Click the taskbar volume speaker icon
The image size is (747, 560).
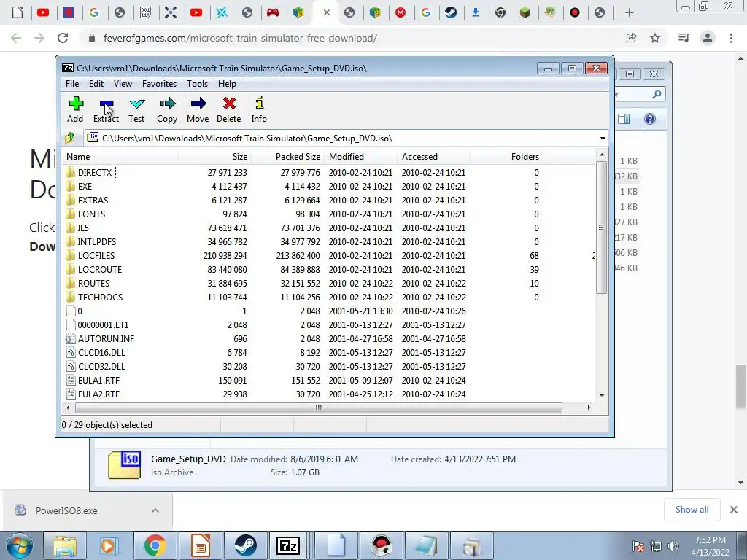[673, 546]
